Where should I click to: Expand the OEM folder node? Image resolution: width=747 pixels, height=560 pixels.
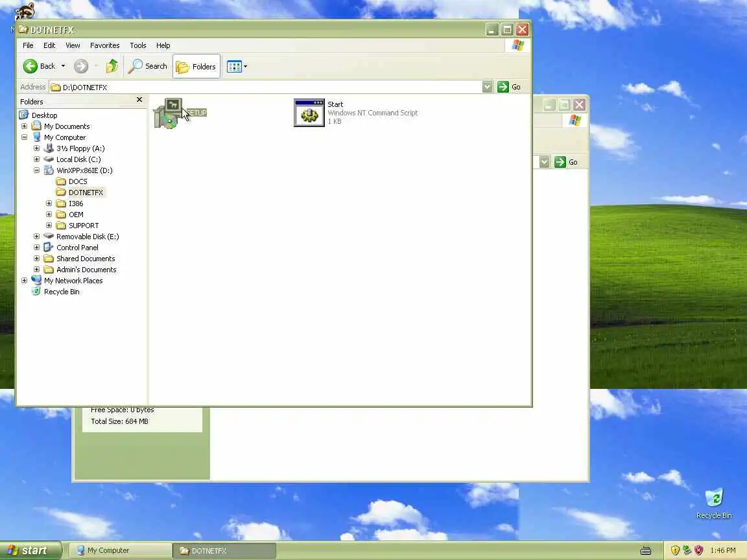(x=49, y=215)
